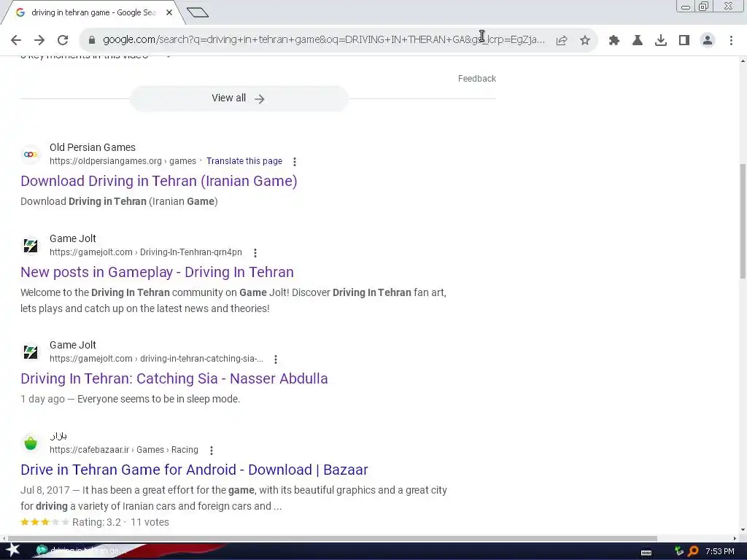The image size is (747, 560).
Task: Open the taskbar star start button
Action: 13,551
